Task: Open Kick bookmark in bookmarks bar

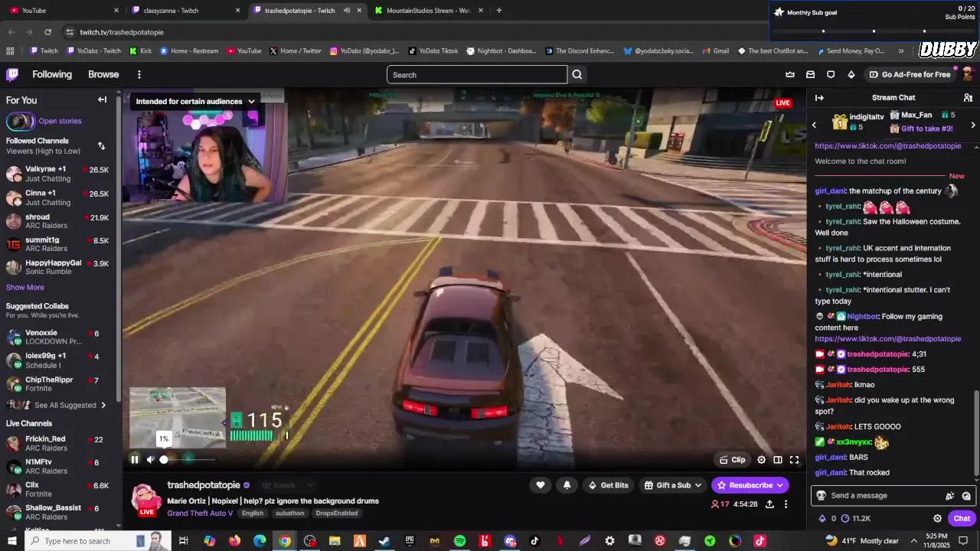Action: tap(140, 51)
